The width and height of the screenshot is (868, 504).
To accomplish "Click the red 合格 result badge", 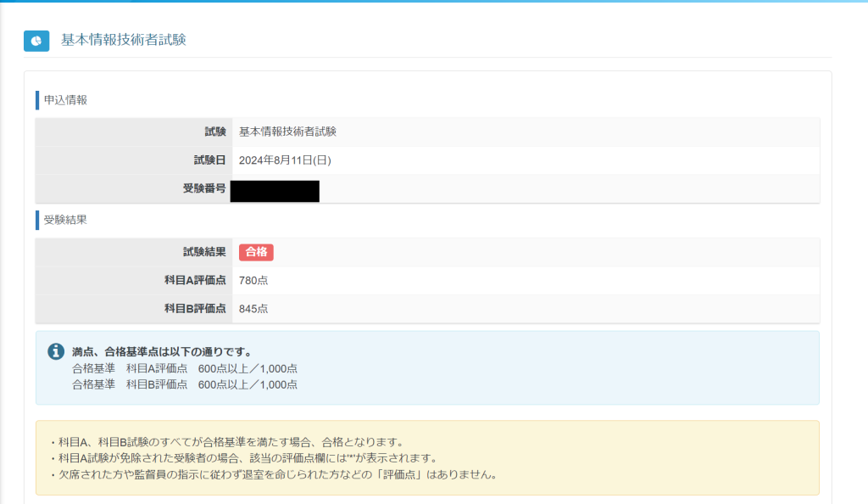I will tap(256, 252).
